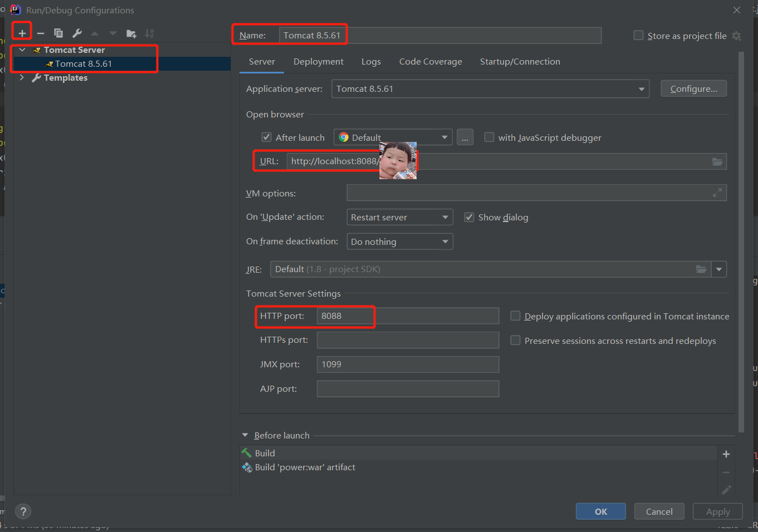Create new folder for configurations

(131, 33)
